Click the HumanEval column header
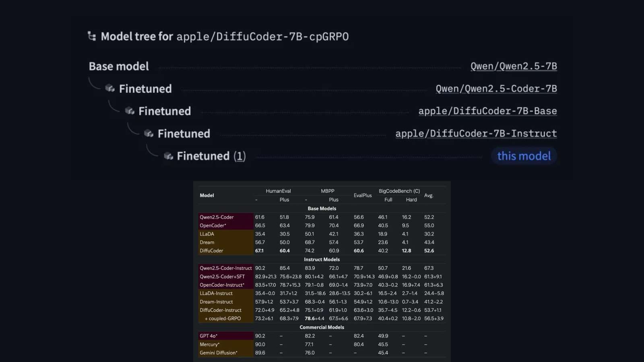 click(278, 191)
